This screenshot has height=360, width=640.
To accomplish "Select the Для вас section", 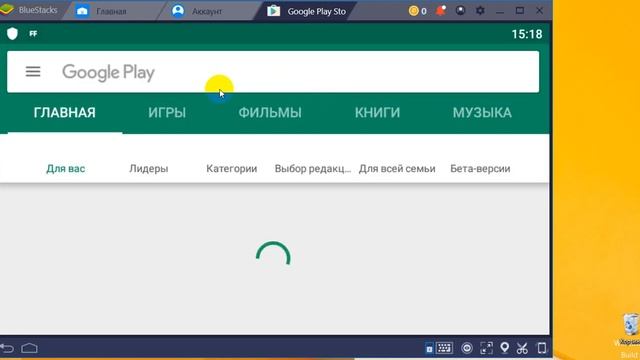I will (66, 169).
